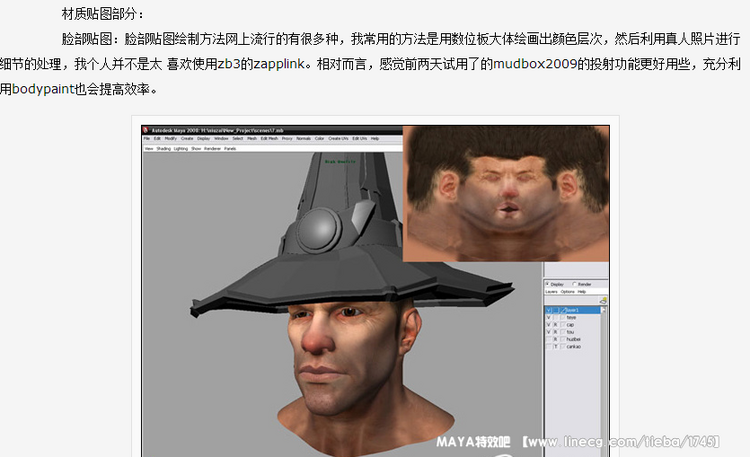This screenshot has width=750, height=457.
Task: Click color box of taye layer
Action: pos(563,317)
